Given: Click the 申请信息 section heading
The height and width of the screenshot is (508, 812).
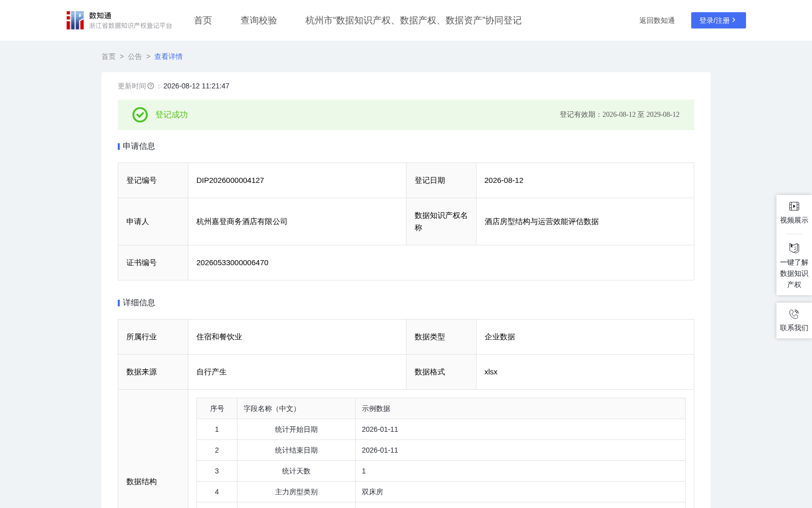Looking at the screenshot, I should pyautogui.click(x=139, y=146).
